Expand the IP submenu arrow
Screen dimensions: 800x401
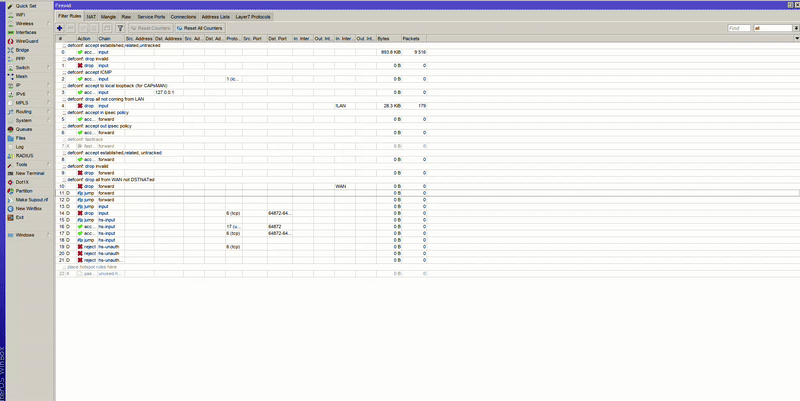click(x=49, y=85)
